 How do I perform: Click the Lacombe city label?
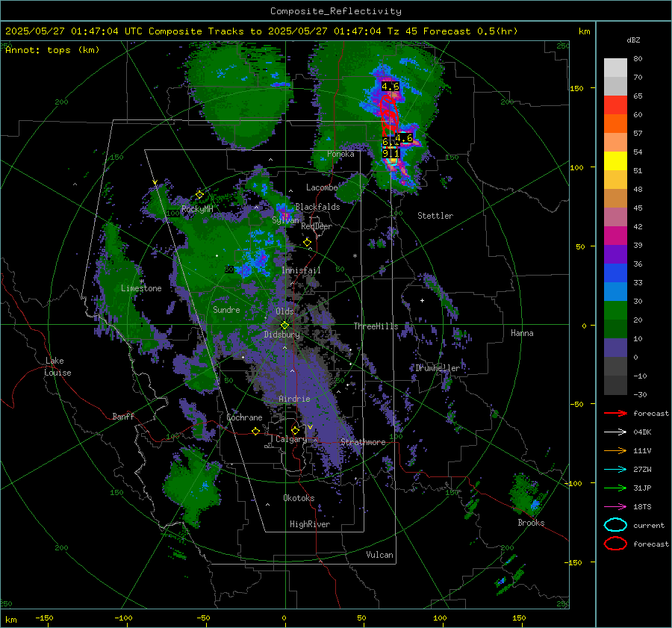[322, 187]
